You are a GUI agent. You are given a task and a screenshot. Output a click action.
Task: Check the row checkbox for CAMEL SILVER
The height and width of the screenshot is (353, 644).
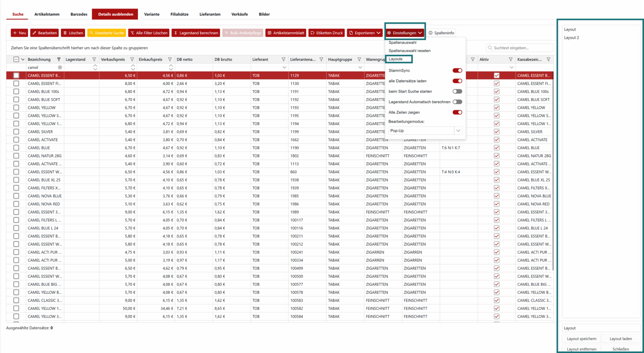[16, 132]
